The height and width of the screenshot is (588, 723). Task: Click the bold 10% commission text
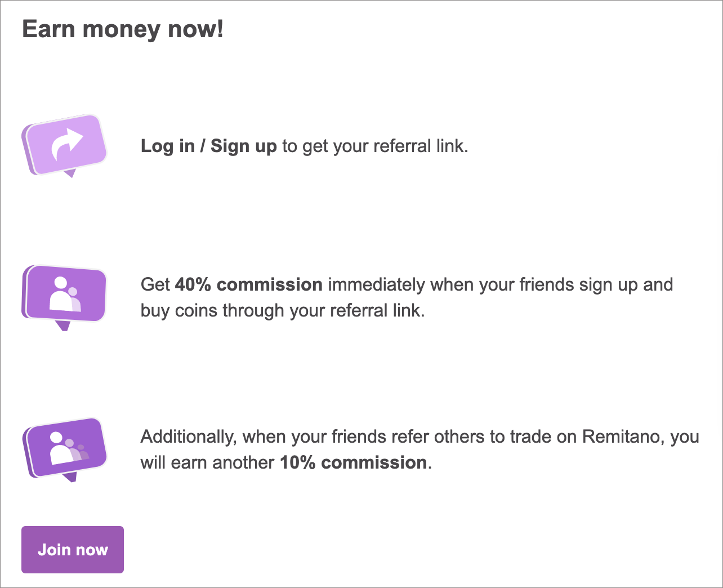[355, 462]
